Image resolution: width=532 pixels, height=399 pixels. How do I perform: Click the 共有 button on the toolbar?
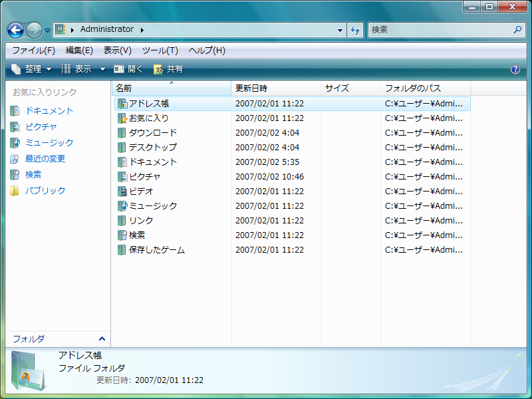point(168,68)
